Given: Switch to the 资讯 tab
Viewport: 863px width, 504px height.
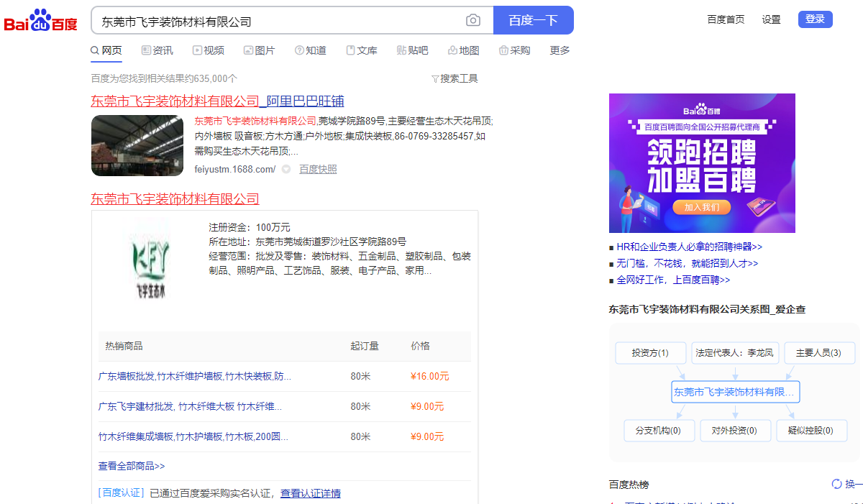Looking at the screenshot, I should tap(157, 50).
